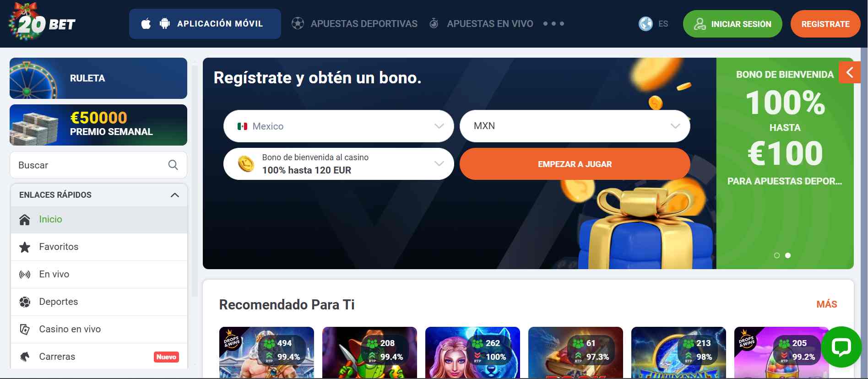The width and height of the screenshot is (868, 379).
Task: Click the broadcast icon beside En vivo
Action: coord(25,275)
